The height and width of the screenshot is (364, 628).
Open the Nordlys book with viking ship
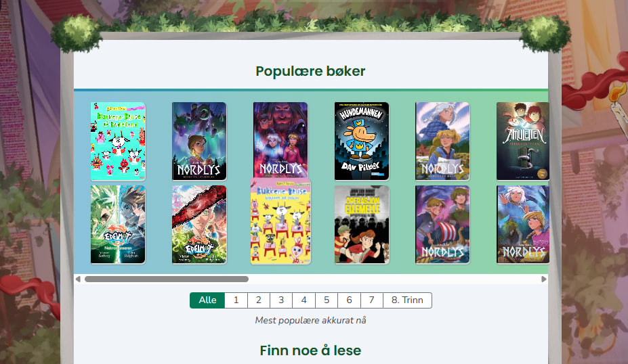(442, 225)
